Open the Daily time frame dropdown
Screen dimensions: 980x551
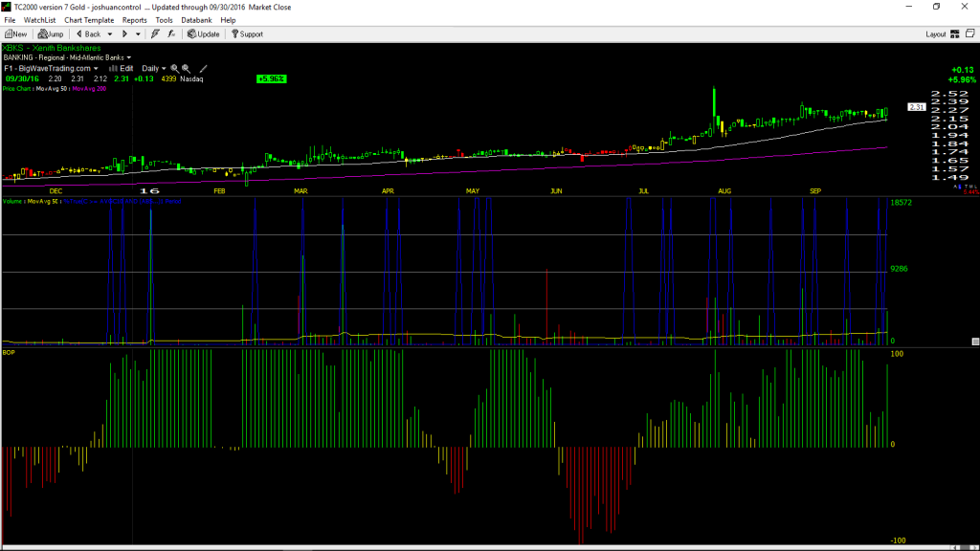(154, 68)
